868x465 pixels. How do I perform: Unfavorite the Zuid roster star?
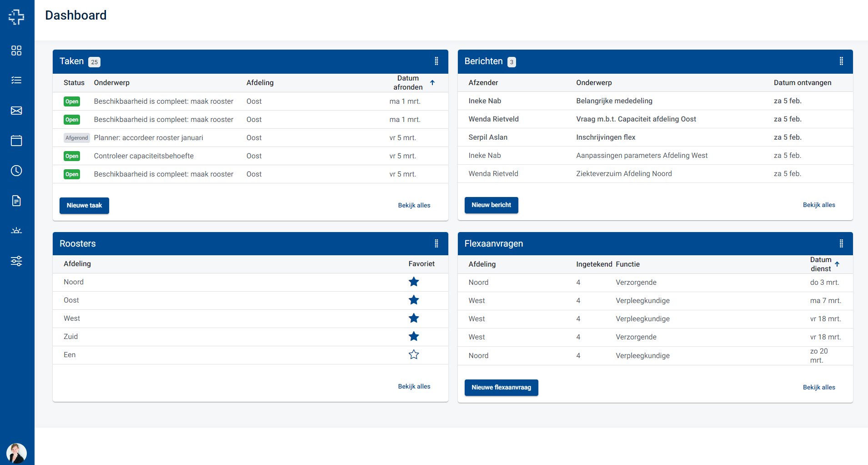coord(414,336)
